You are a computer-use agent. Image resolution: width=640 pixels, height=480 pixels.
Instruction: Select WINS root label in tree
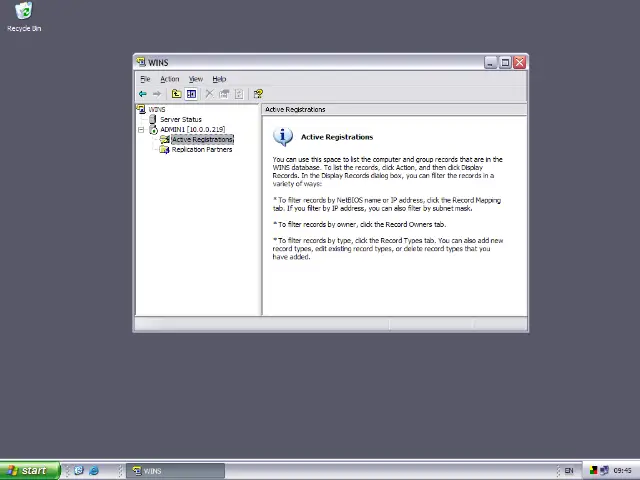[x=157, y=109]
